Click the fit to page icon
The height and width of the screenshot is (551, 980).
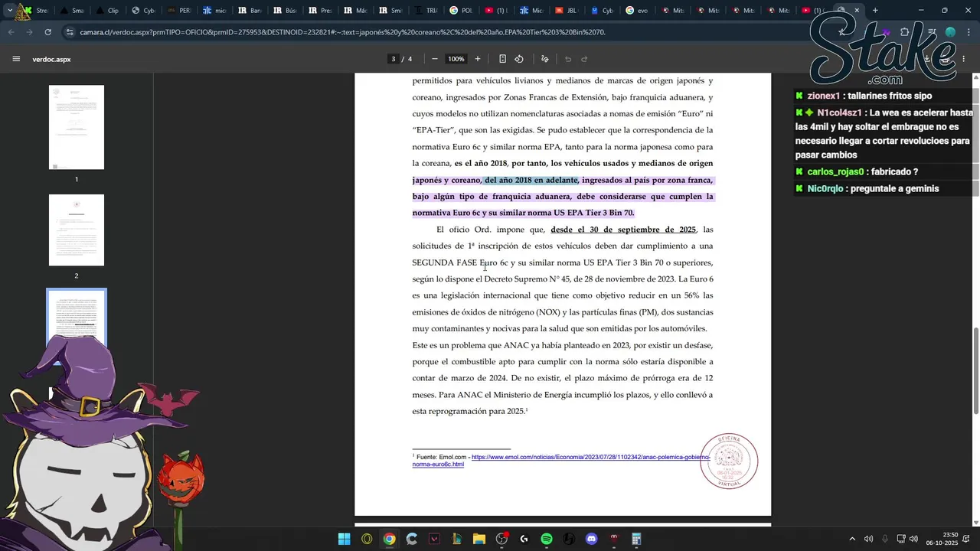click(502, 59)
